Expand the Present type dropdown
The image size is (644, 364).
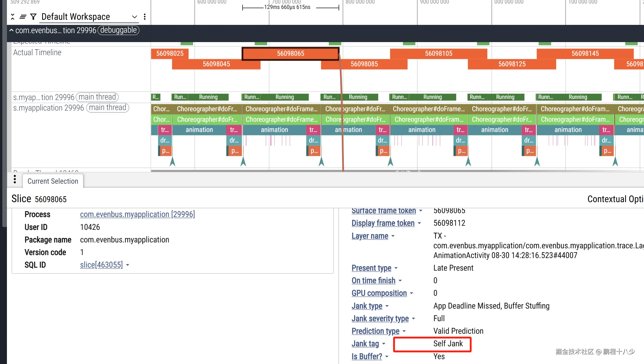click(x=396, y=268)
